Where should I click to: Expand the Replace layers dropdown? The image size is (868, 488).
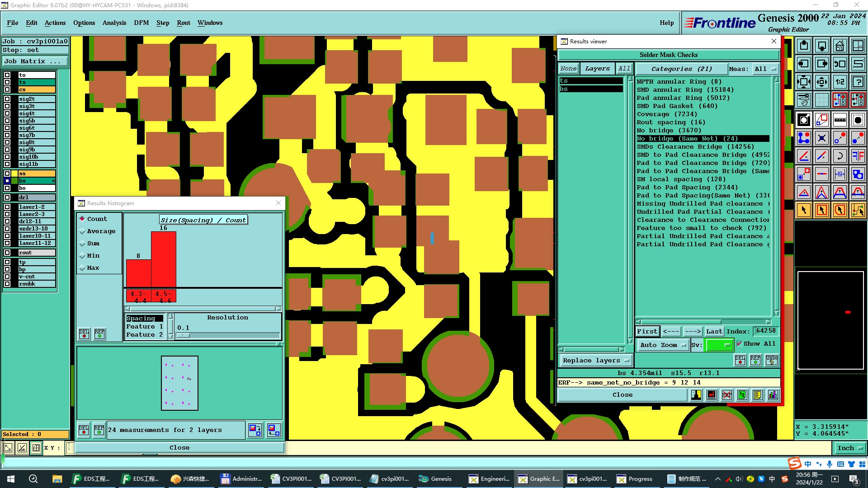[x=595, y=361]
